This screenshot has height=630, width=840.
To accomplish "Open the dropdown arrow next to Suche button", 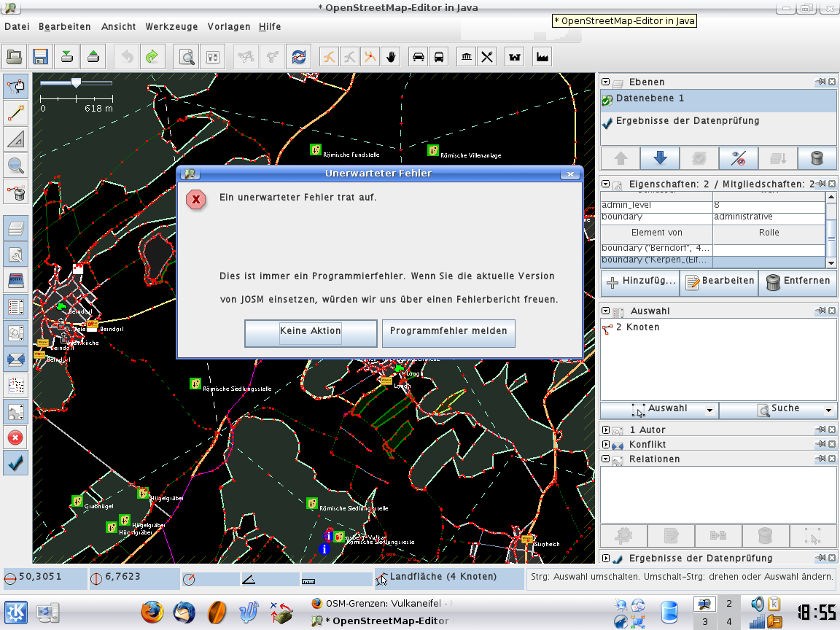I will 829,411.
